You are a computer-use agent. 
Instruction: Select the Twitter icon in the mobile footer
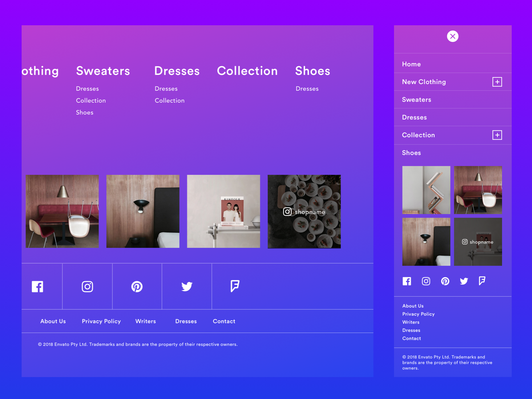464,281
